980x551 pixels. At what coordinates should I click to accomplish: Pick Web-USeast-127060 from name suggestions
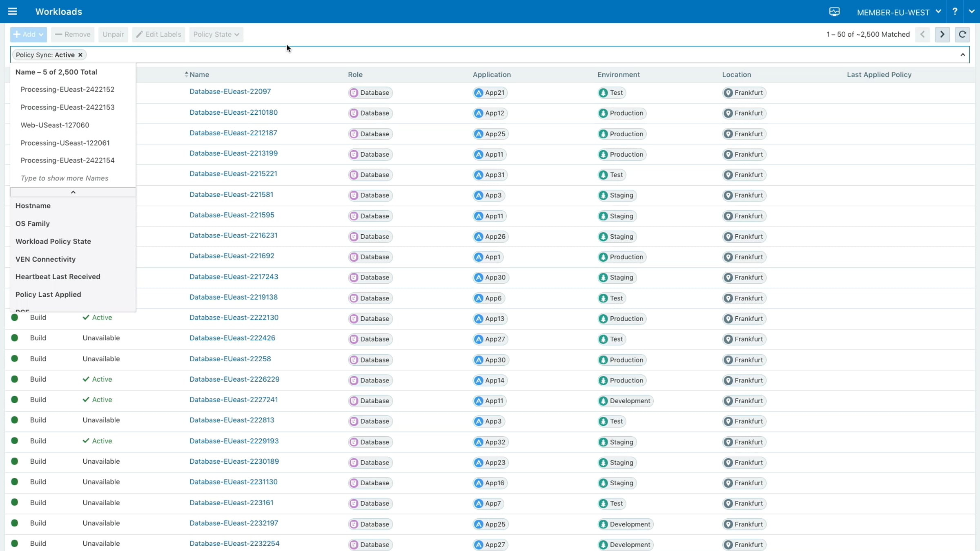pyautogui.click(x=55, y=125)
